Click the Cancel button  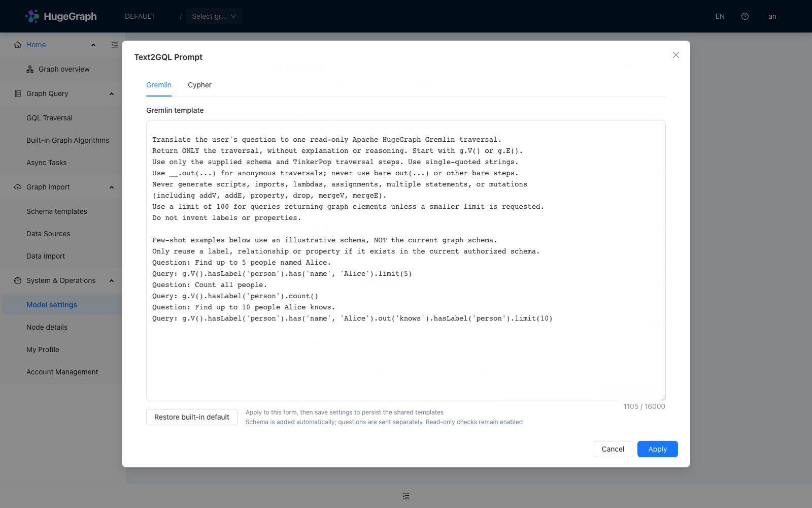[x=613, y=449]
